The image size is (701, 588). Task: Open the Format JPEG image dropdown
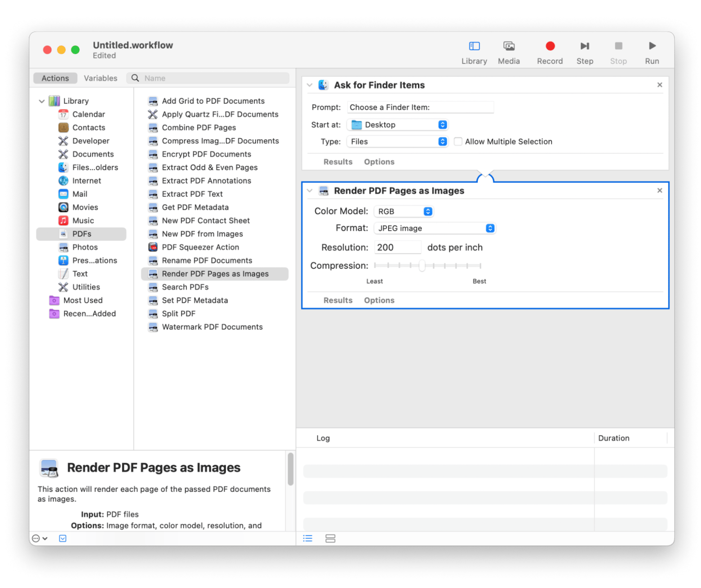coord(434,228)
